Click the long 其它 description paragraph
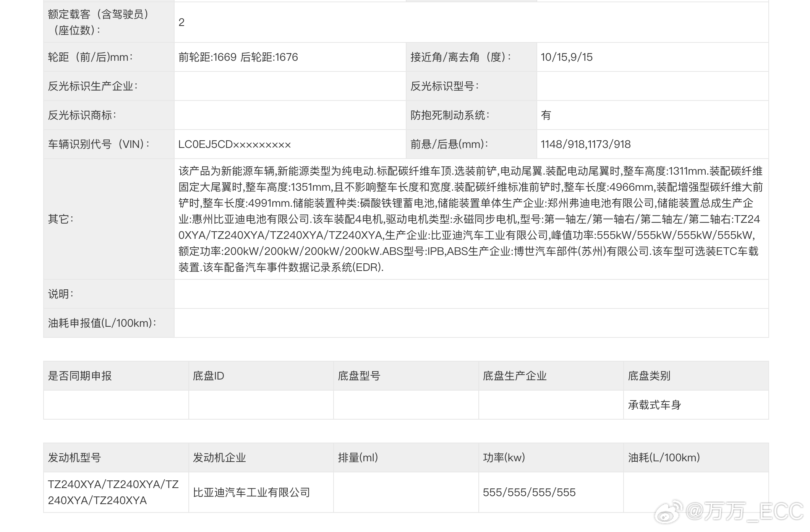The image size is (810, 532). [471, 219]
